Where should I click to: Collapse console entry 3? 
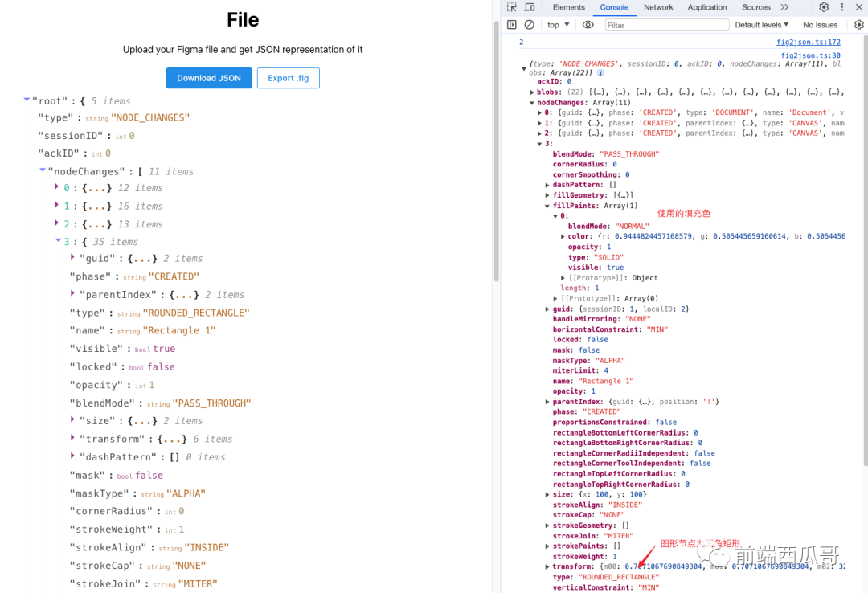tap(540, 144)
